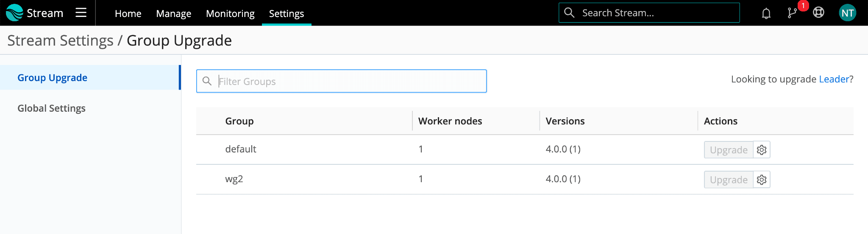Click Upgrade button for default group
This screenshot has width=868, height=234.
pyautogui.click(x=729, y=150)
